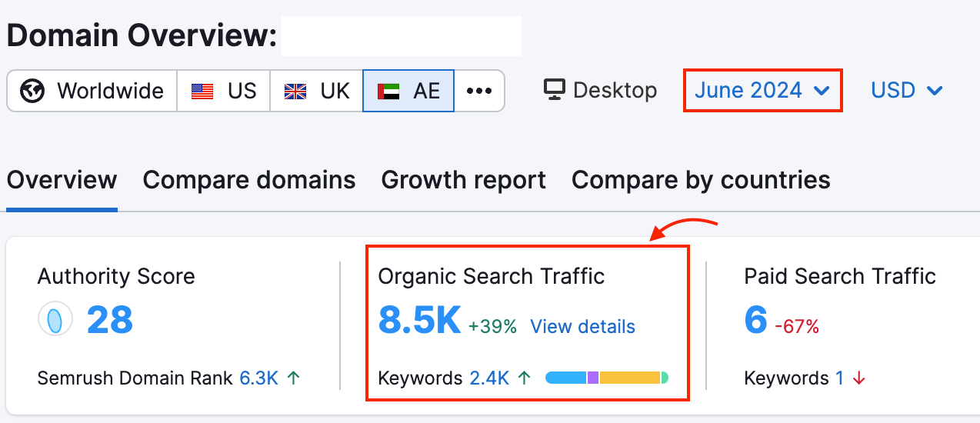Click the US flag icon

pos(202,91)
